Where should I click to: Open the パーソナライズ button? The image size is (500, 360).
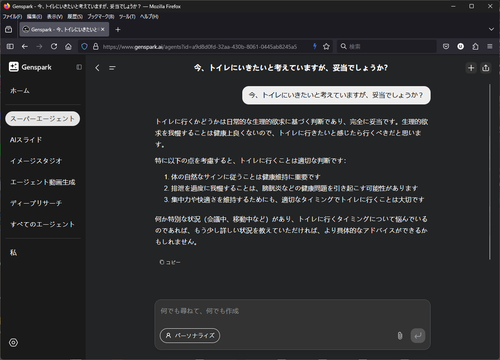[x=190, y=336]
